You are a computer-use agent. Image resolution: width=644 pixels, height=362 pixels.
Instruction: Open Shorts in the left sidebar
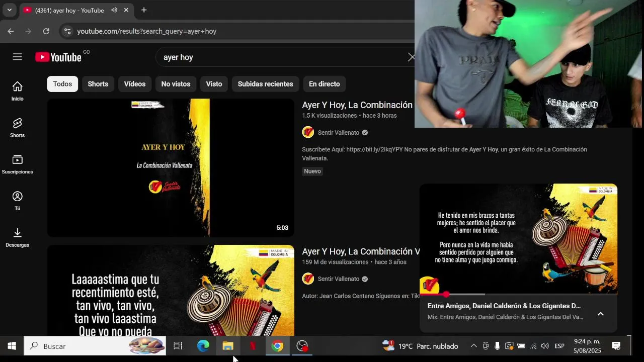18,128
